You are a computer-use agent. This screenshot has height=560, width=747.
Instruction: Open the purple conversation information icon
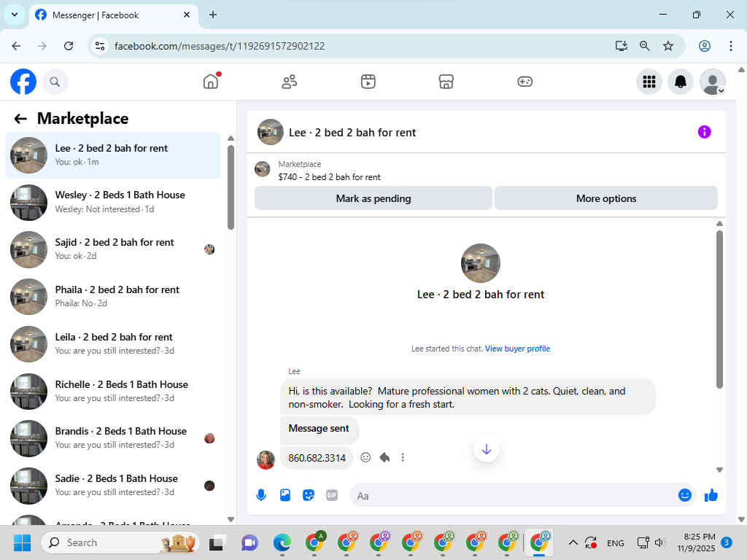click(x=704, y=132)
